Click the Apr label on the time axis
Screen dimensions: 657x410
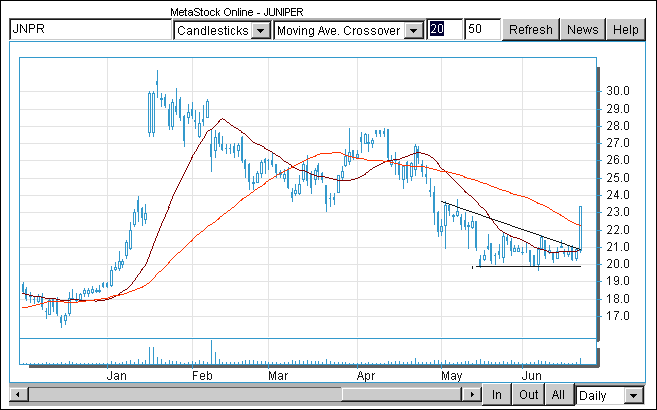(366, 376)
